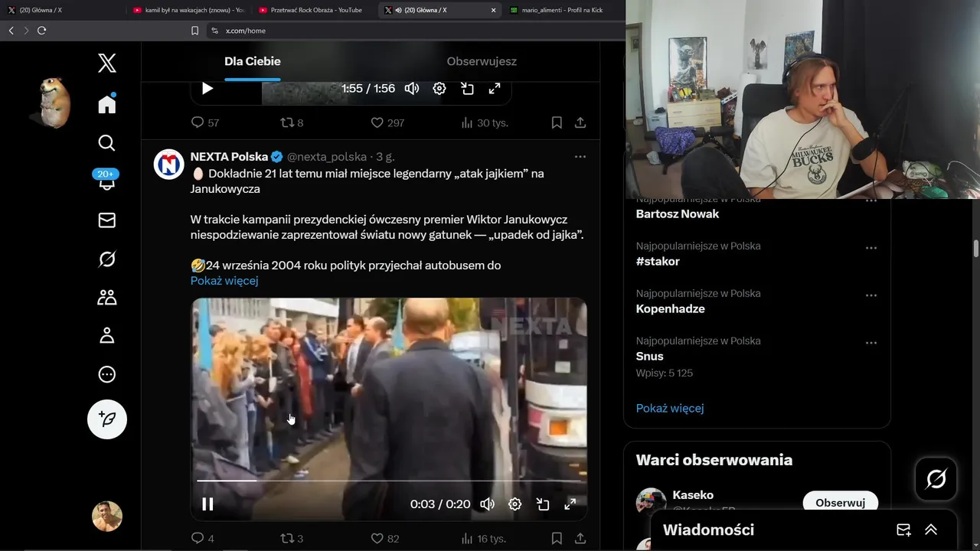Switch to Przetrwać Rock Obraża YouTube tab
This screenshot has width=980, height=551.
(x=314, y=10)
